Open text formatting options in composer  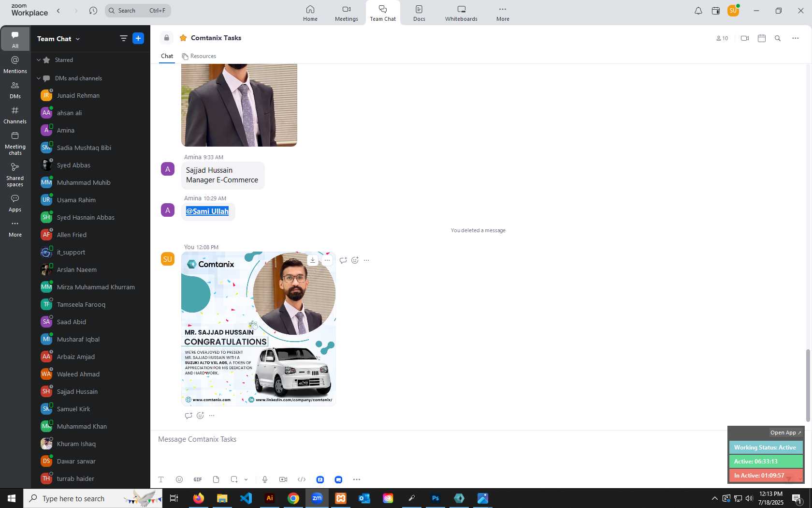point(161,479)
